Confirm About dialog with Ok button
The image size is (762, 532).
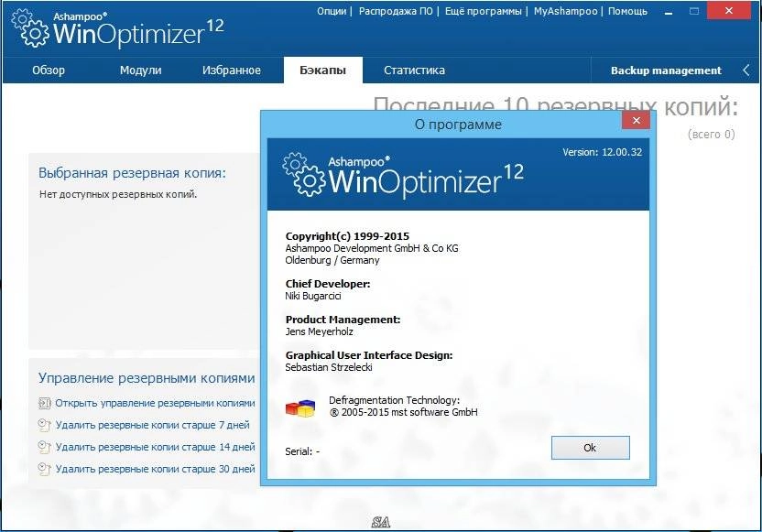click(590, 448)
